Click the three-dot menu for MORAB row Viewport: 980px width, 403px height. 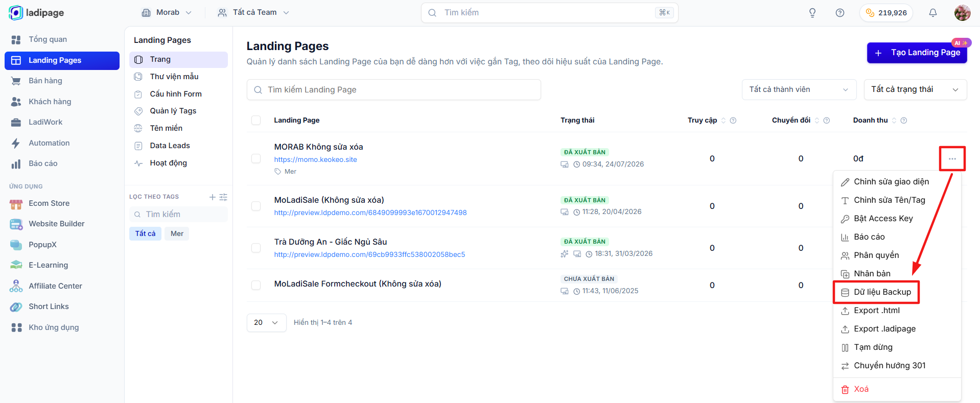pos(952,159)
